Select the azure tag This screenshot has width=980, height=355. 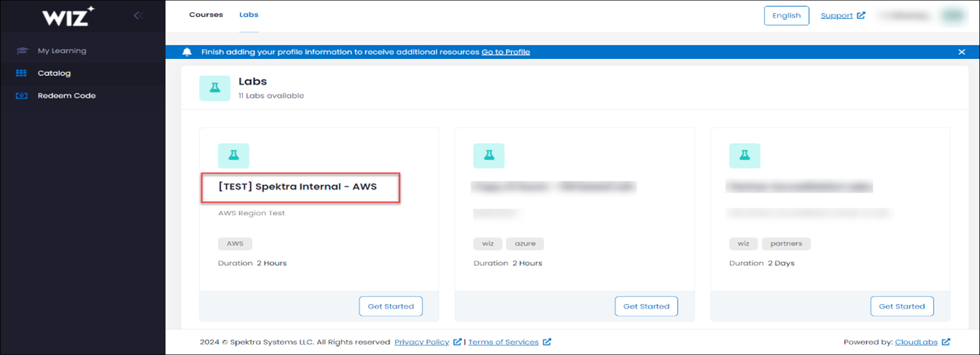click(x=525, y=244)
